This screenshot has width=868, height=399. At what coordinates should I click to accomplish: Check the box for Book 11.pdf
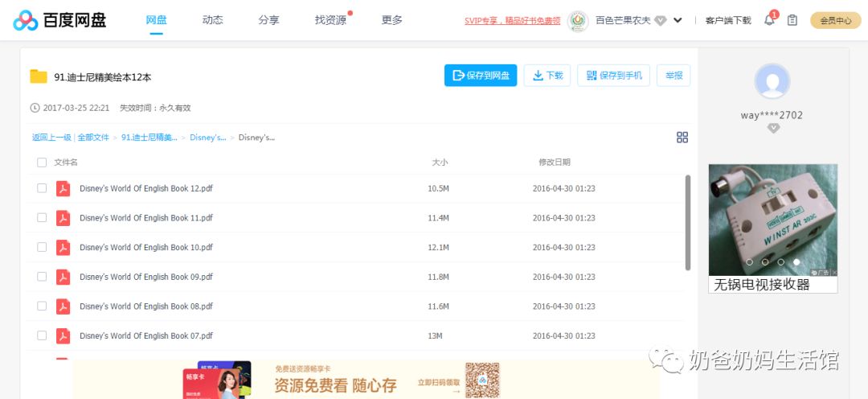click(42, 218)
